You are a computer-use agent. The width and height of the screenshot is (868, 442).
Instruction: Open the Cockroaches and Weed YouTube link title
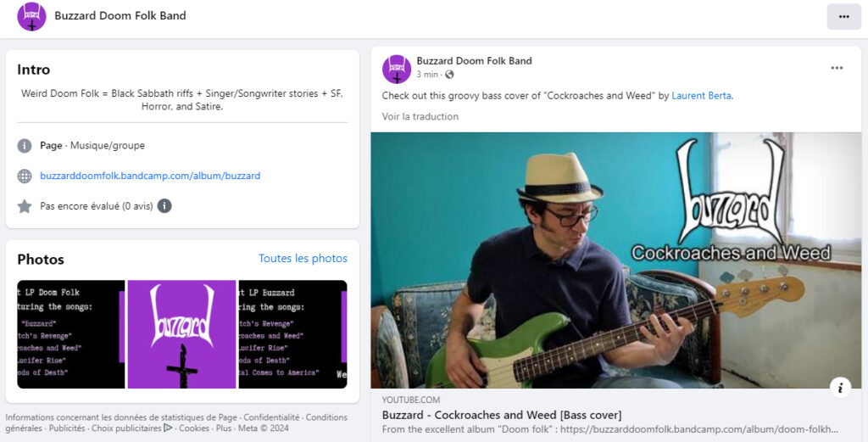[x=502, y=415]
